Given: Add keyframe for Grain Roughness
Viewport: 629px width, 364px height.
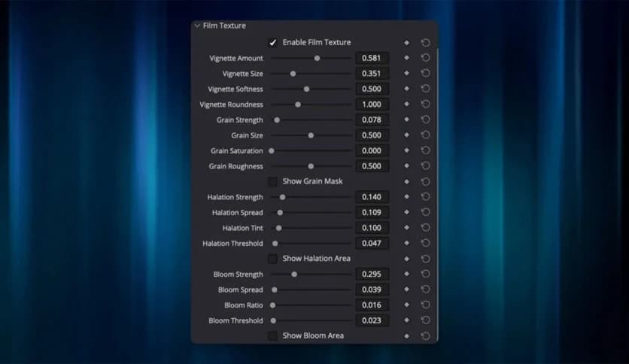Looking at the screenshot, I should pos(406,166).
